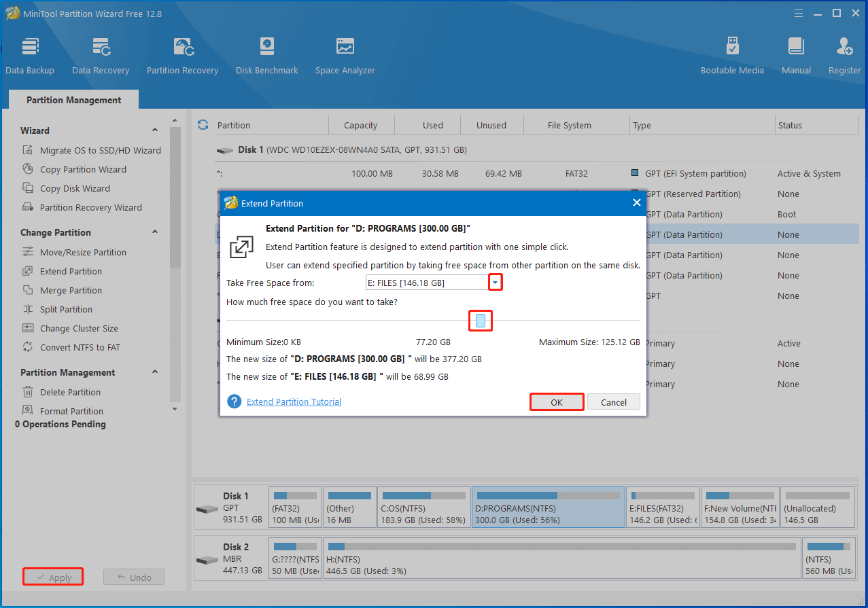The image size is (868, 608).
Task: Click the down arrow of sidebar scrollbar
Action: 175,409
